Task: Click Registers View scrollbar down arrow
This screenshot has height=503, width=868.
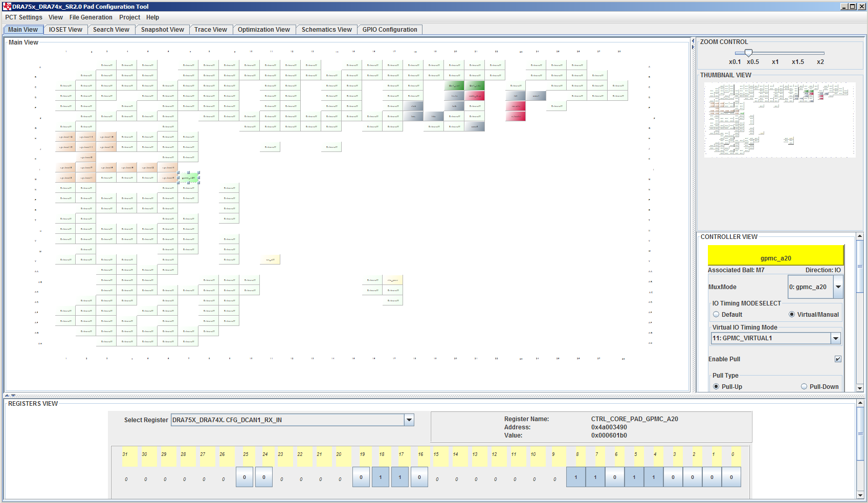Action: click(x=860, y=495)
